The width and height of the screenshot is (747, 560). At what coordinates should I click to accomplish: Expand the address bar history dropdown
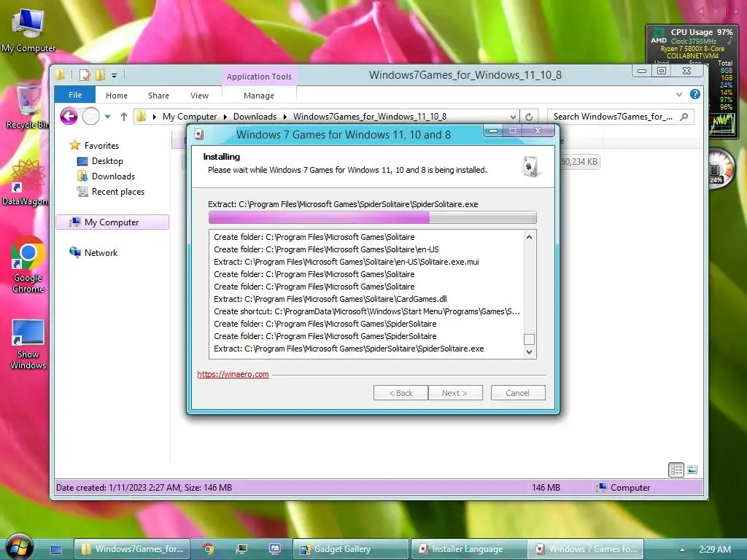pyautogui.click(x=513, y=117)
